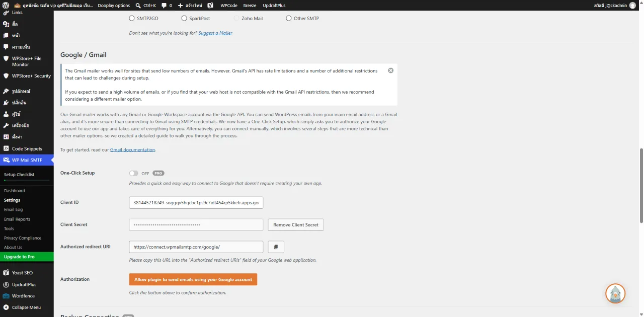Open the WP Mail SMTP helper mascot
644x317 pixels.
(x=615, y=293)
